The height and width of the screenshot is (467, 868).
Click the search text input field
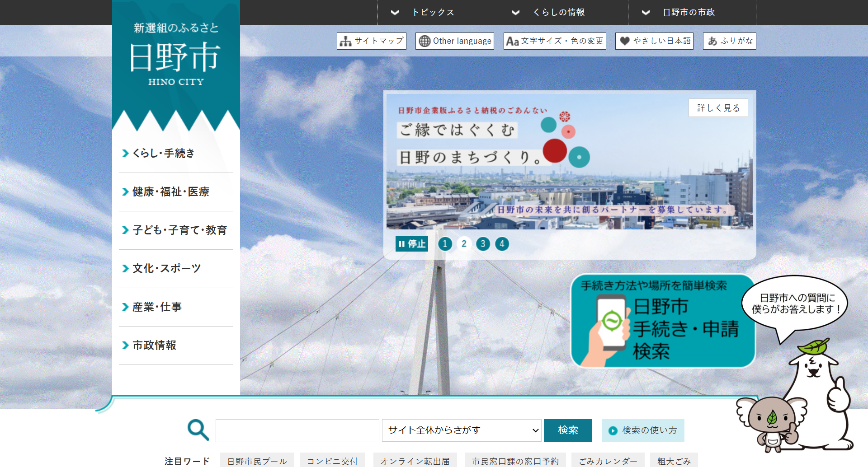(x=297, y=430)
